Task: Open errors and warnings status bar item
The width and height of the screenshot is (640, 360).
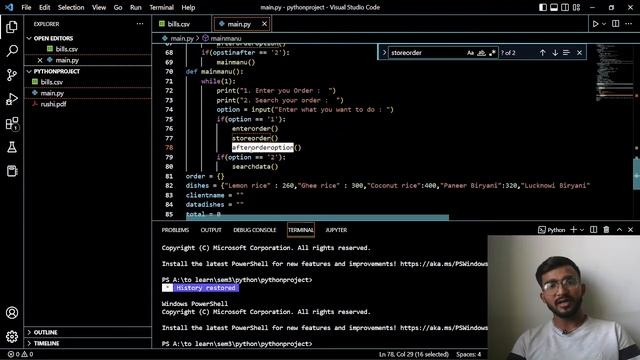Action: pos(20,354)
